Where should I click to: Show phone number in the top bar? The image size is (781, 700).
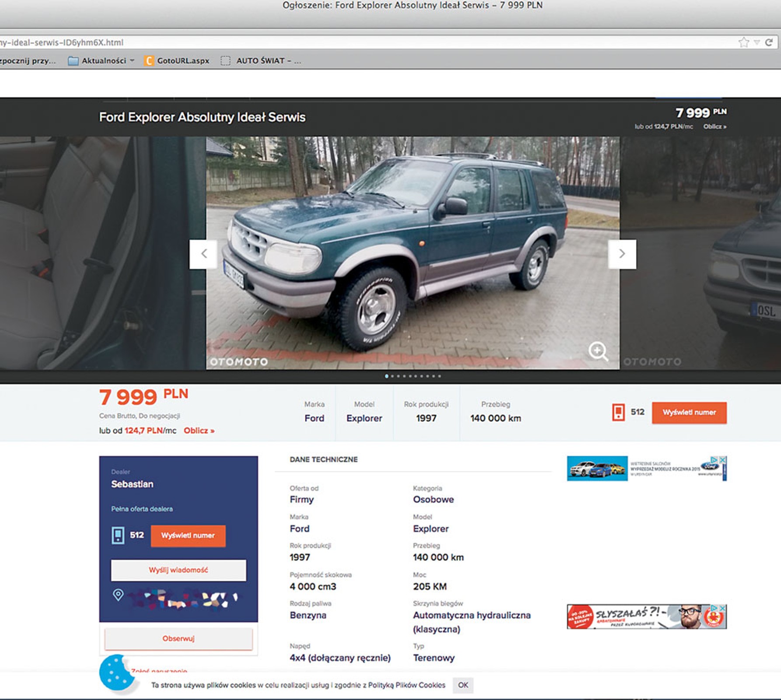tap(689, 413)
